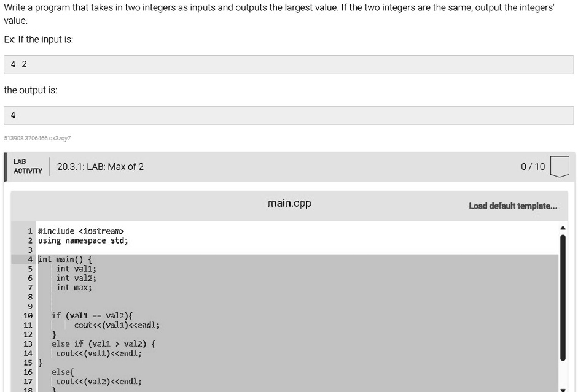Click the example output box showing 4
Viewport: 578px width, 392px height.
pyautogui.click(x=289, y=115)
